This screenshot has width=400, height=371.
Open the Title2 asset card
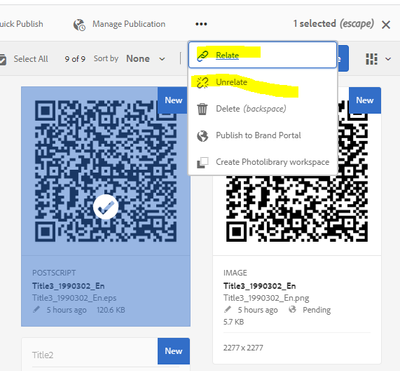(106, 354)
